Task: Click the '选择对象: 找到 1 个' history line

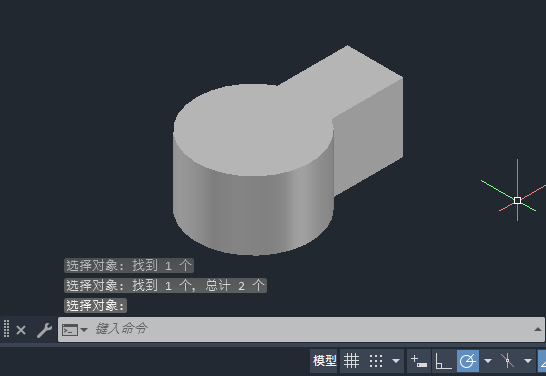Action: coord(129,266)
